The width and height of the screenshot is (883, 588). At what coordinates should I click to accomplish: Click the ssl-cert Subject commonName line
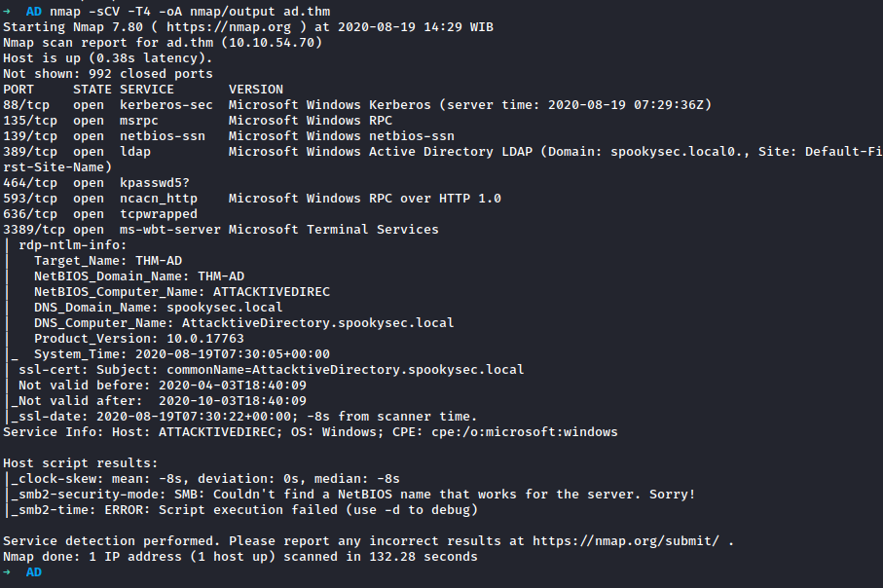[x=271, y=369]
